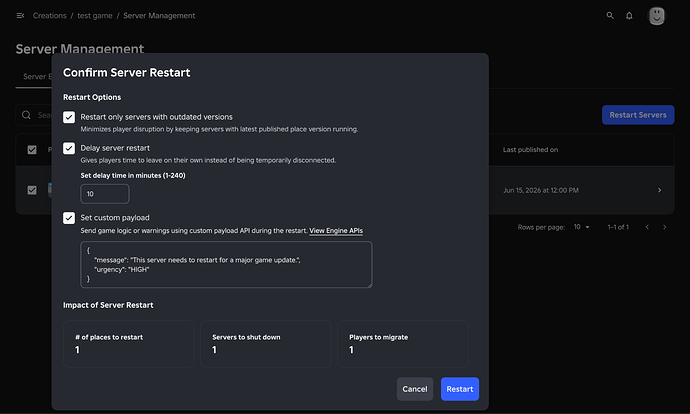The height and width of the screenshot is (414, 690).
Task: Confirm with the Restart button
Action: [460, 389]
